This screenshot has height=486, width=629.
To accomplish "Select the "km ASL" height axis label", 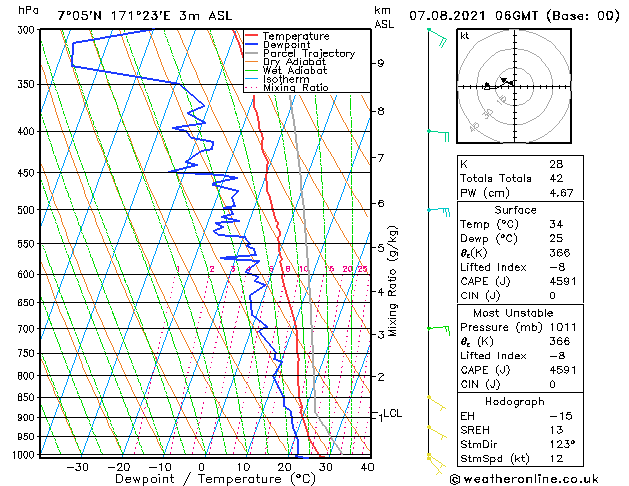I will [384, 17].
